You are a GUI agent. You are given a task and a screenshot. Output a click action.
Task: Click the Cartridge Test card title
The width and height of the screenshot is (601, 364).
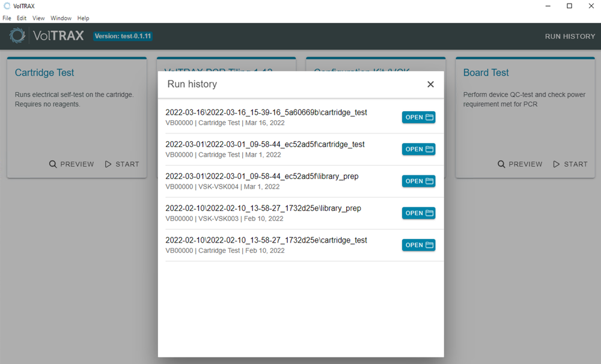[44, 73]
